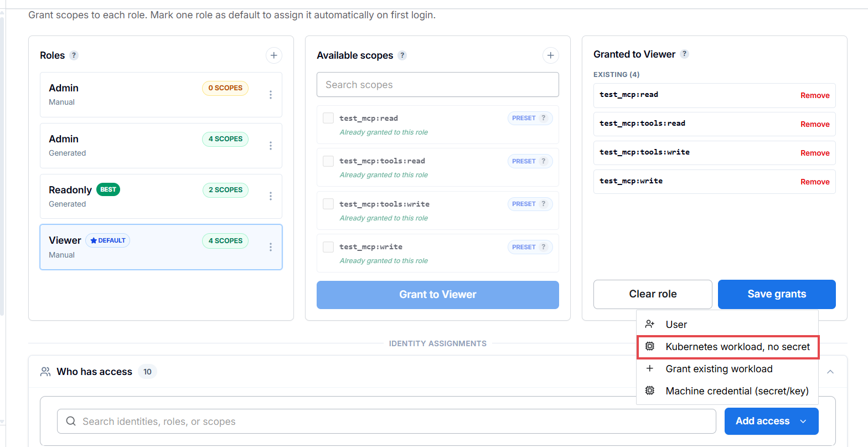Focus the Search identities, roles, or scopes field
The image size is (868, 447).
386,422
